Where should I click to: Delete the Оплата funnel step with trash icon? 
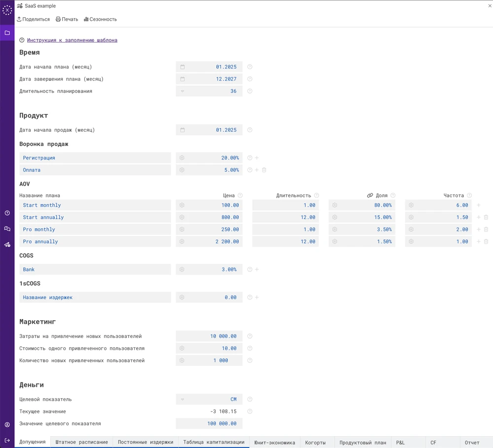click(264, 170)
